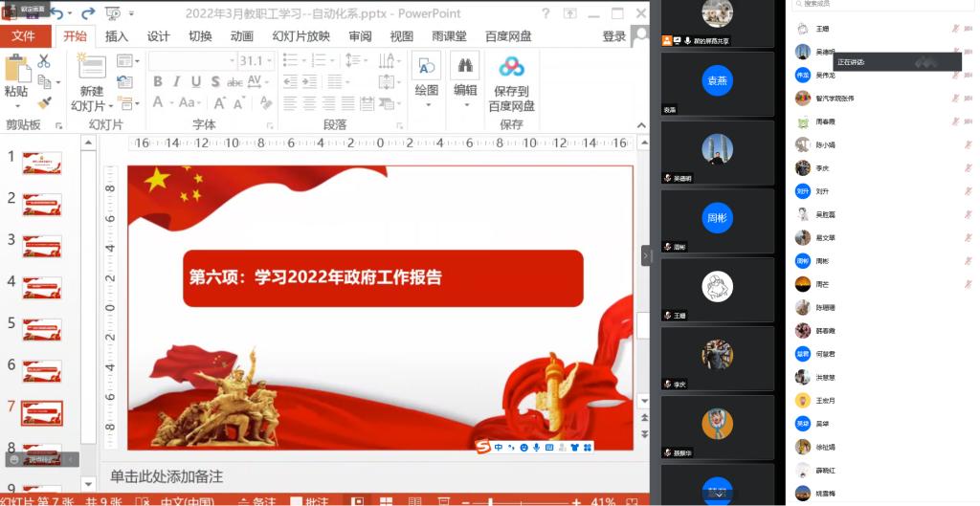Viewport: 980px width, 506px height.
Task: Click the Login (登录) button
Action: pos(613,36)
